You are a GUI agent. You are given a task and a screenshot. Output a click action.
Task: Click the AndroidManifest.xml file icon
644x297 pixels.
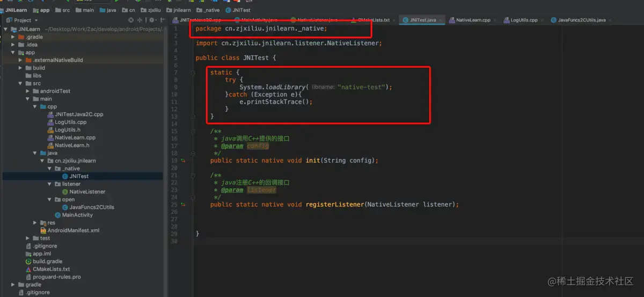(x=43, y=230)
